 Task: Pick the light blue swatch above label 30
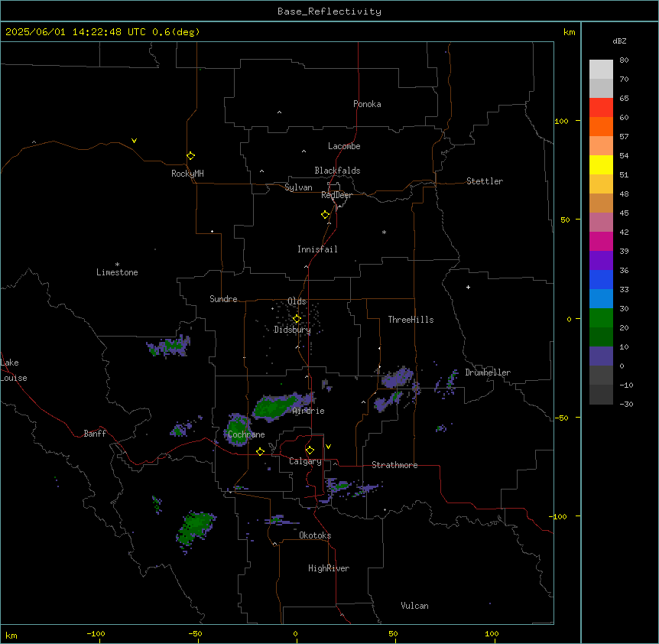coord(601,299)
